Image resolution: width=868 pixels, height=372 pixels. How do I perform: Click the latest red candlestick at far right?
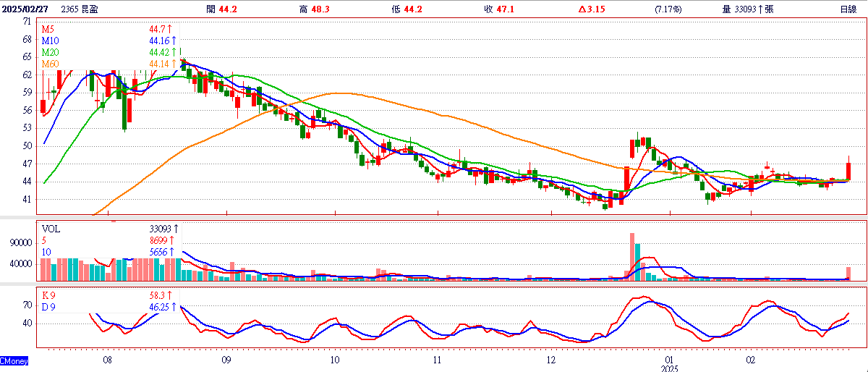coord(848,172)
